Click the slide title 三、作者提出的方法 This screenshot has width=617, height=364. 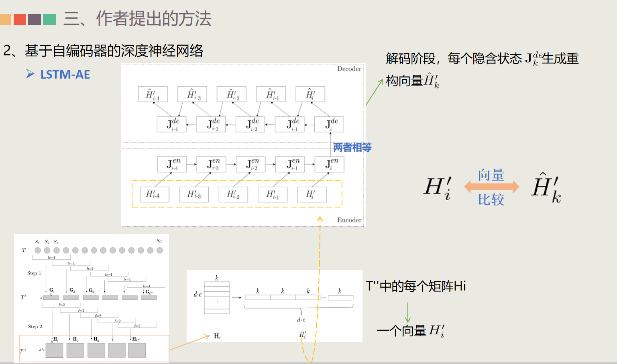(138, 19)
